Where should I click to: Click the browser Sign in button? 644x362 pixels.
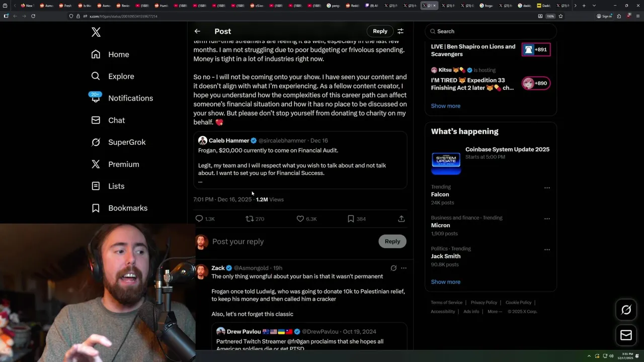tap(604, 16)
